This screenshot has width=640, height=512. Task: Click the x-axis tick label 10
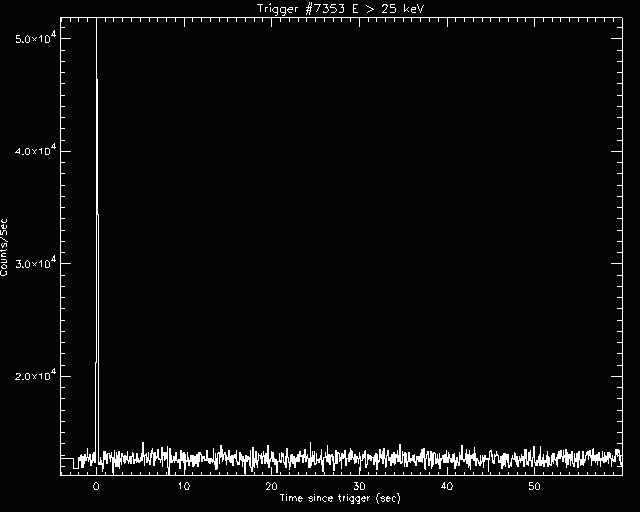pyautogui.click(x=184, y=486)
